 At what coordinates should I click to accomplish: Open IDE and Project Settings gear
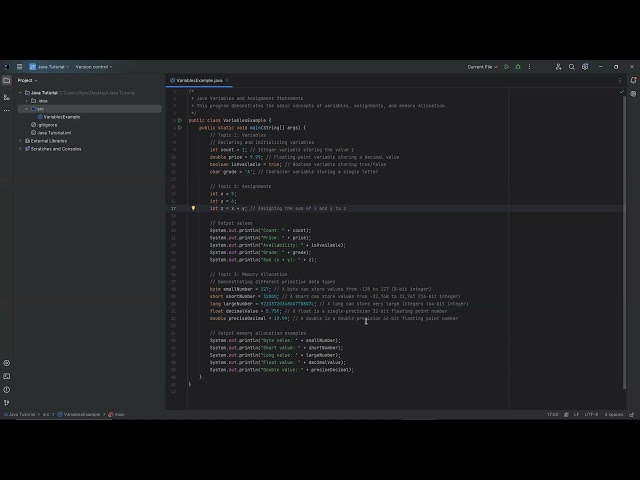[x=585, y=67]
